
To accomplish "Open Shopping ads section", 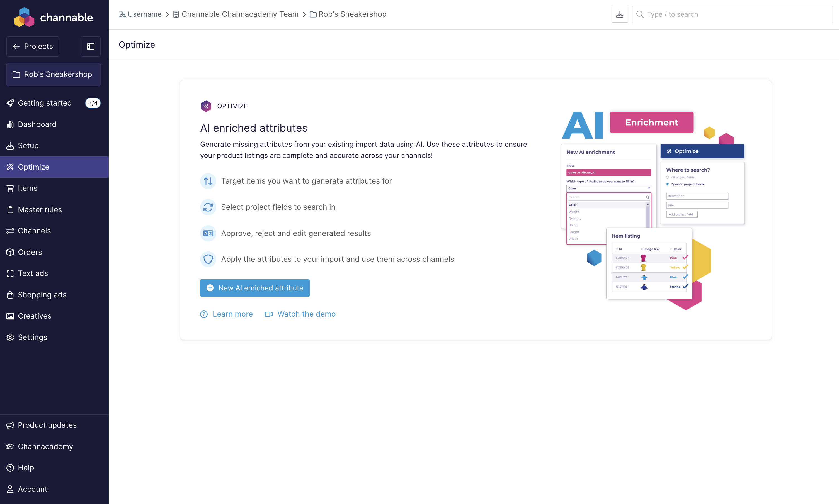I will [x=42, y=295].
